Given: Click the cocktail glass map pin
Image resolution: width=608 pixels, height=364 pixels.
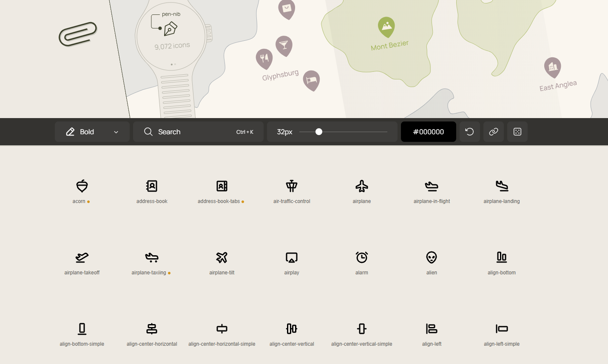Looking at the screenshot, I should pos(284,46).
